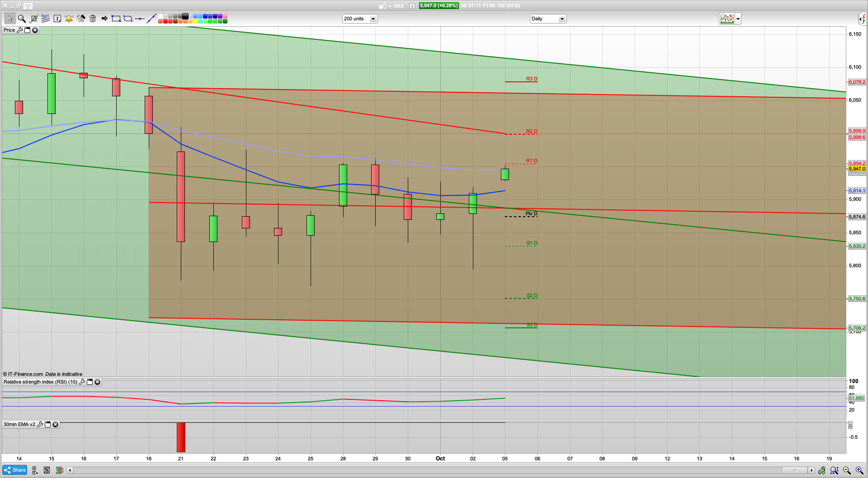Create a price alert with the bell tool
Viewport: 868px width, 478px height.
point(69,19)
